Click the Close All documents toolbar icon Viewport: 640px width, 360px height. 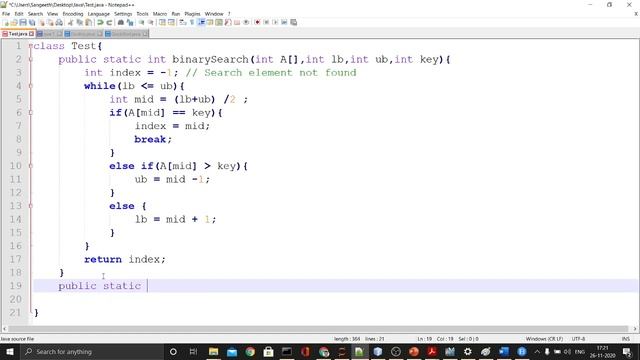pyautogui.click(x=50, y=22)
